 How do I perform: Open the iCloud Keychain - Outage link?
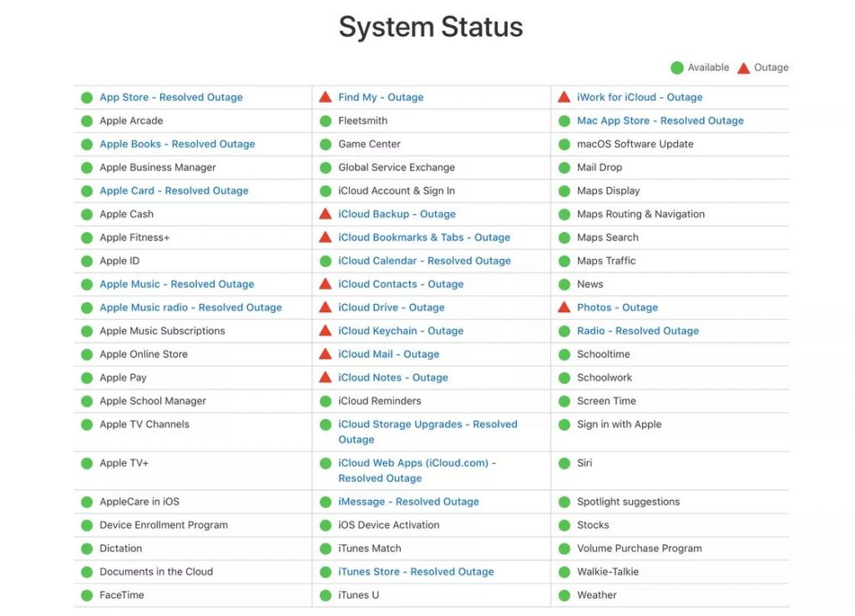pyautogui.click(x=401, y=331)
